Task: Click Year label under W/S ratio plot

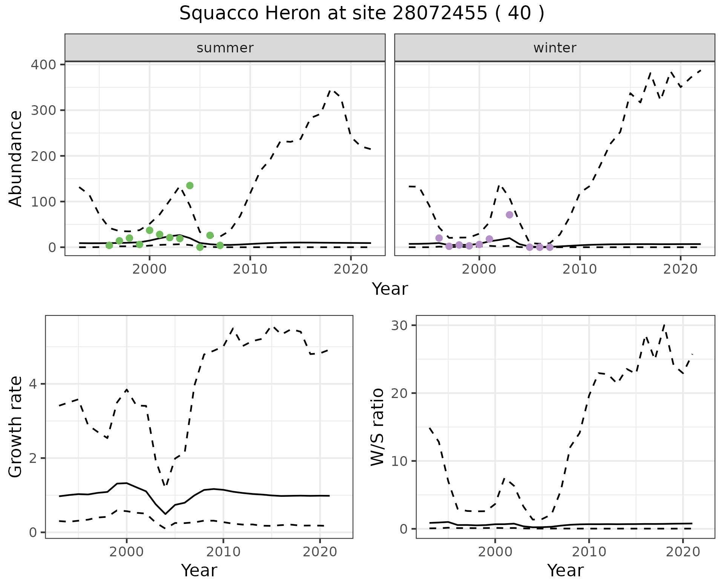Action: coord(565,570)
